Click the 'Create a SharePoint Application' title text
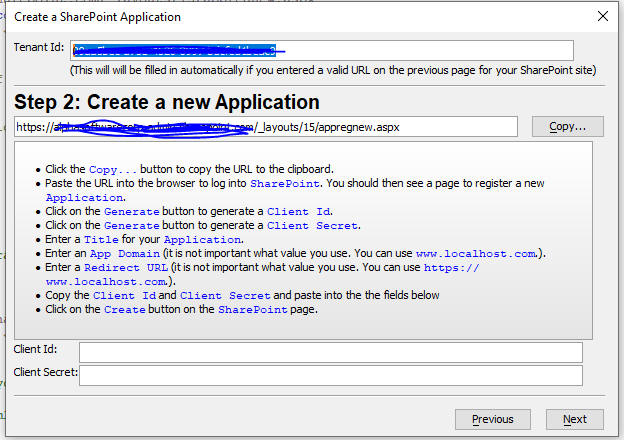Image resolution: width=624 pixels, height=440 pixels. [98, 17]
